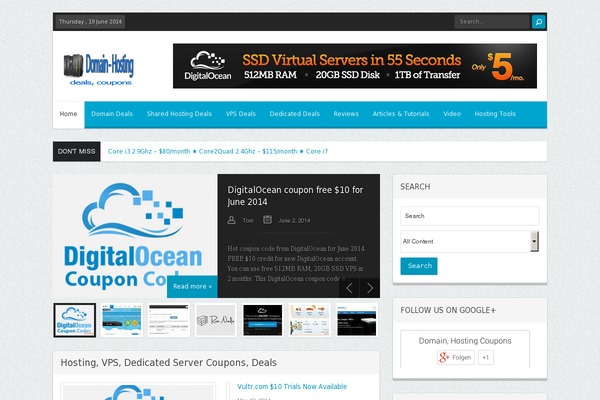Select the second slider thumbnail with blue webpage

coord(122,320)
